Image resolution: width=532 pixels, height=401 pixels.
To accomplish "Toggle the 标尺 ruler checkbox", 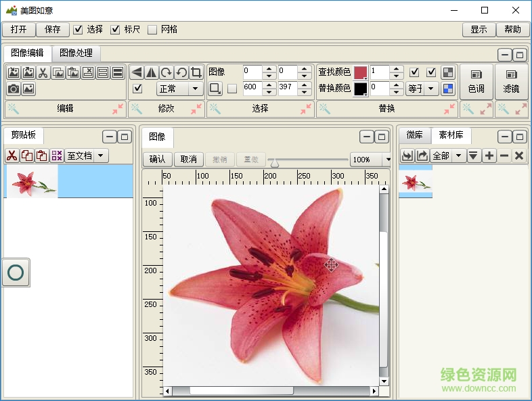I will (115, 29).
